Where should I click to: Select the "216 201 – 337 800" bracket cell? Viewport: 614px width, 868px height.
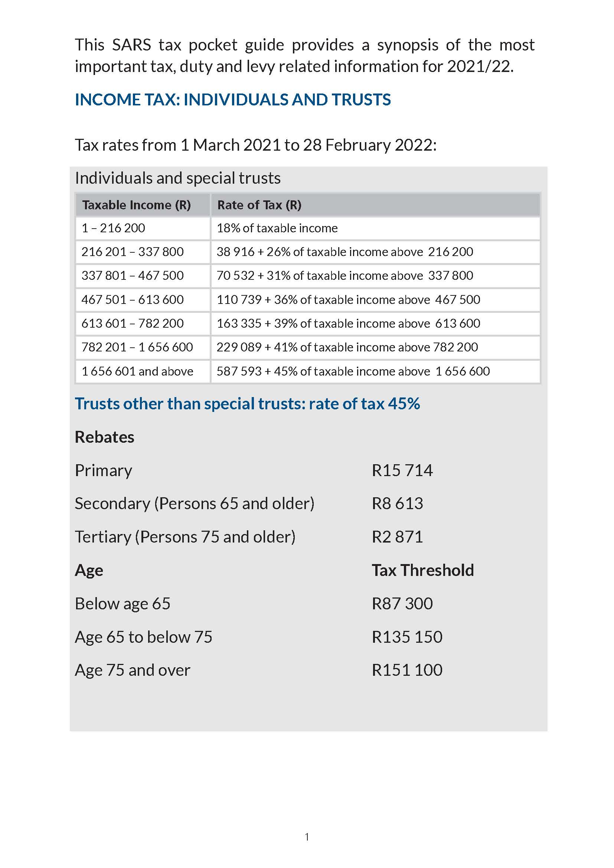pos(132,252)
